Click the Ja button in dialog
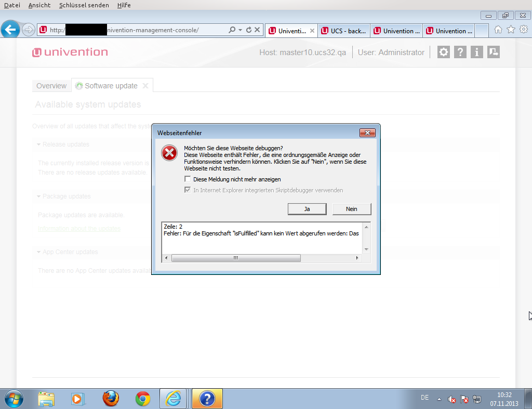This screenshot has height=409, width=532. point(307,208)
